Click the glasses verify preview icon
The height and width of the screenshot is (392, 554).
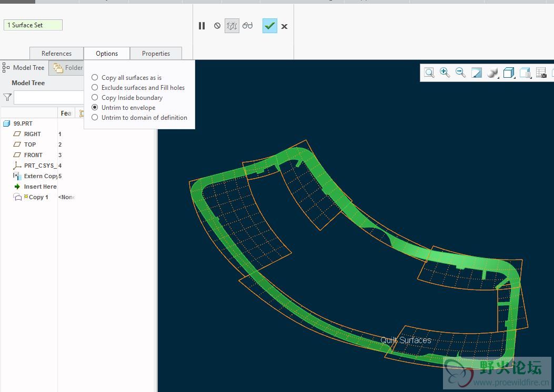248,25
